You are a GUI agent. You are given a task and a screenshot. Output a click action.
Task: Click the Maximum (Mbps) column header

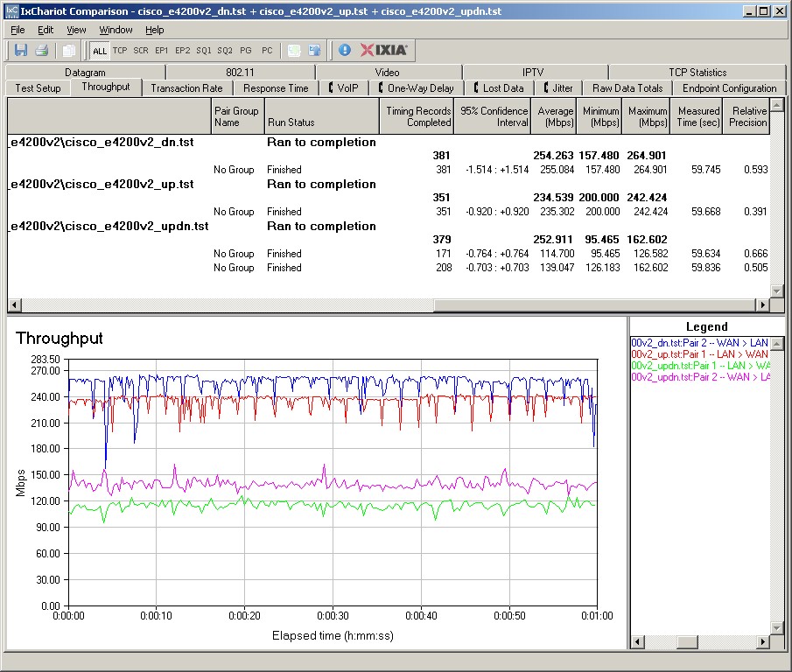point(646,116)
